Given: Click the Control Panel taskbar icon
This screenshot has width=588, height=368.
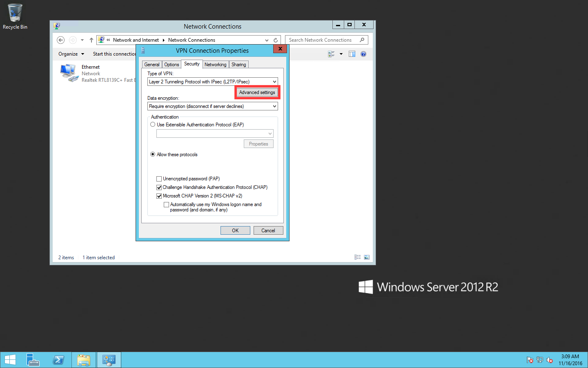Looking at the screenshot, I should click(x=109, y=360).
